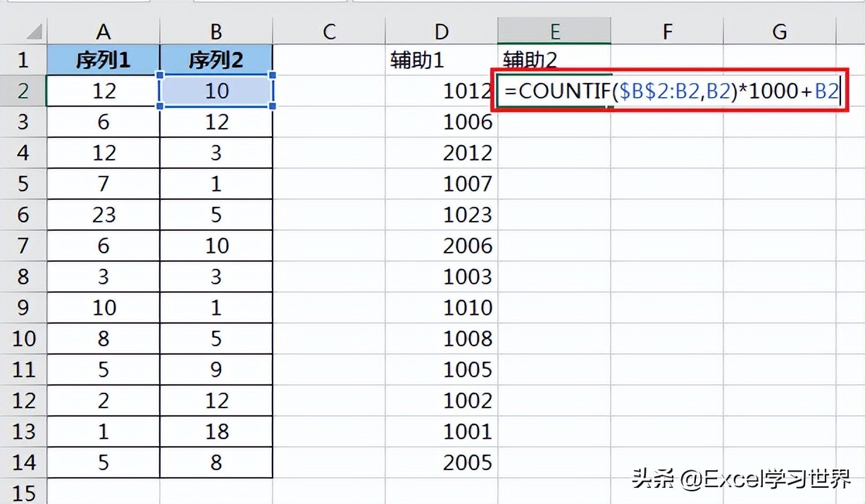Select row 2 header
Screen dimensions: 865x504
tap(23, 91)
